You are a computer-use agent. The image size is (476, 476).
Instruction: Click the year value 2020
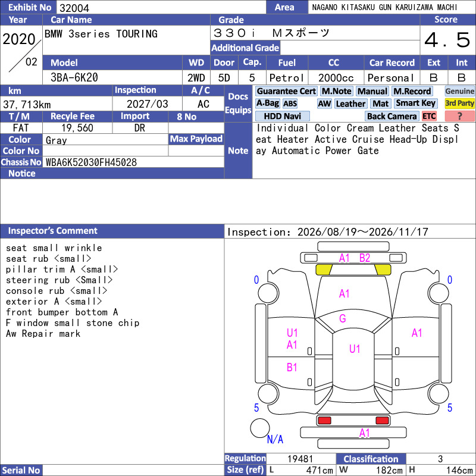coord(19,39)
